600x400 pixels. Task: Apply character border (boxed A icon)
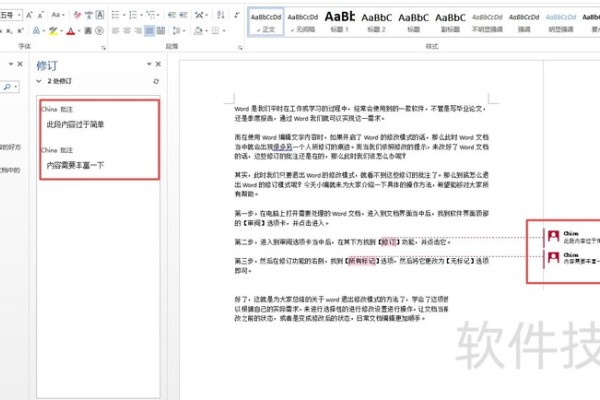point(99,15)
